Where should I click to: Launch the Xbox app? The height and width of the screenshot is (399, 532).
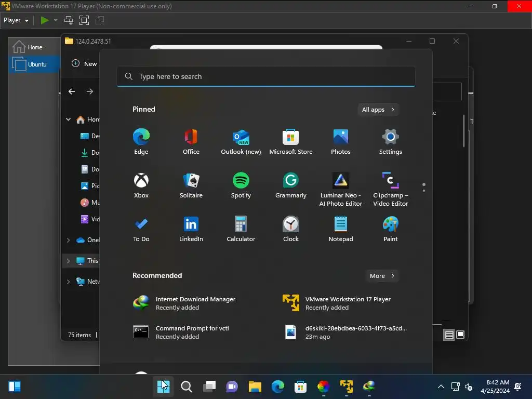click(141, 185)
